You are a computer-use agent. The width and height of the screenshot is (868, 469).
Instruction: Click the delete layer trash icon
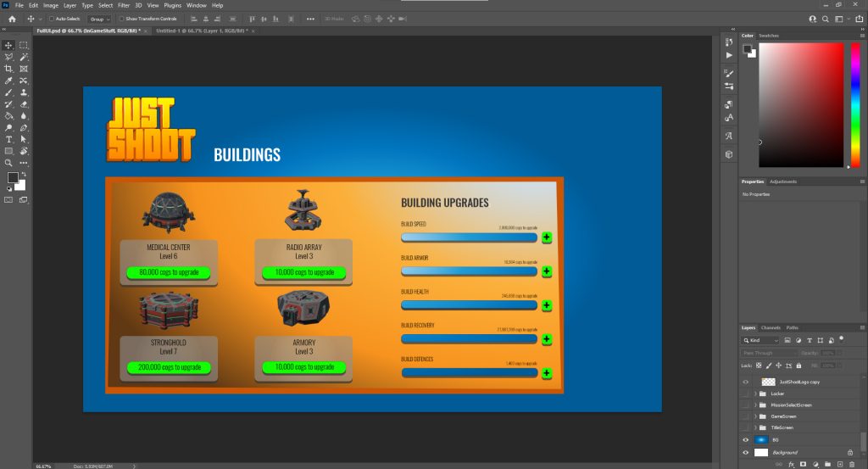[852, 464]
